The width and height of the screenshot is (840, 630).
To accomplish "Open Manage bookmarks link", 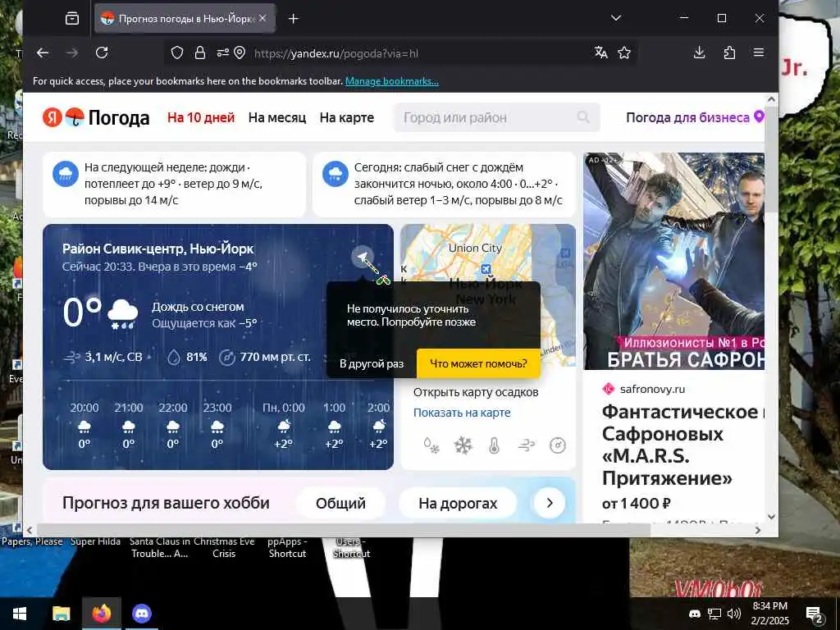I will click(x=391, y=81).
